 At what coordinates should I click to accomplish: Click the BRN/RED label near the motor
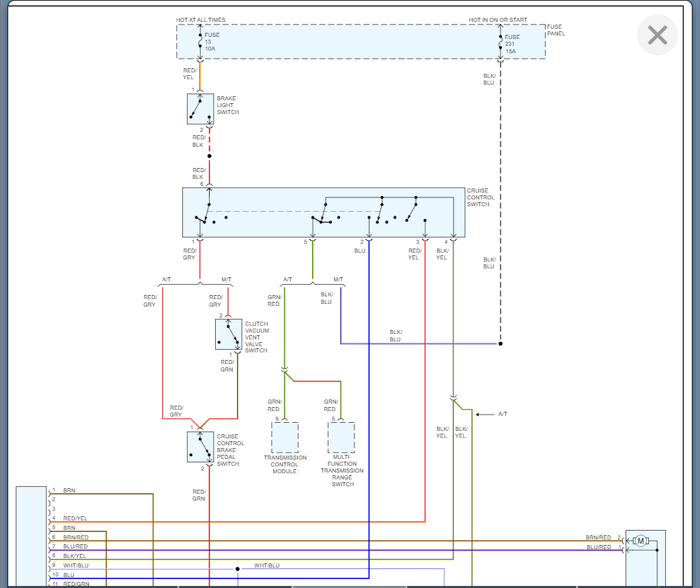[598, 537]
